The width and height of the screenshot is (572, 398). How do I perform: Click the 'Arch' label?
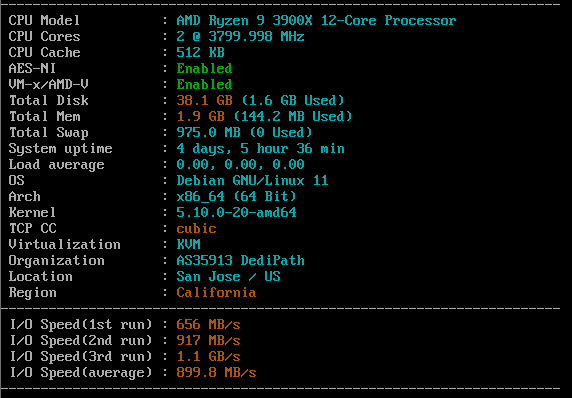click(x=24, y=197)
